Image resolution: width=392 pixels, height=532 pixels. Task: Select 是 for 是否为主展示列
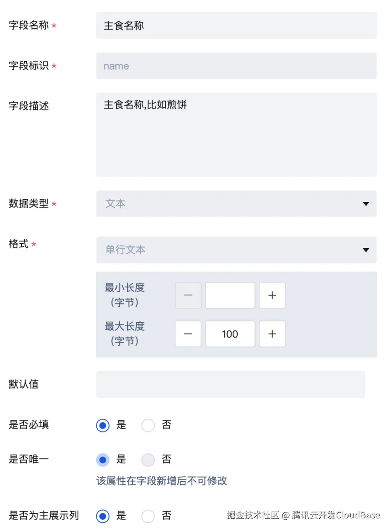103,515
